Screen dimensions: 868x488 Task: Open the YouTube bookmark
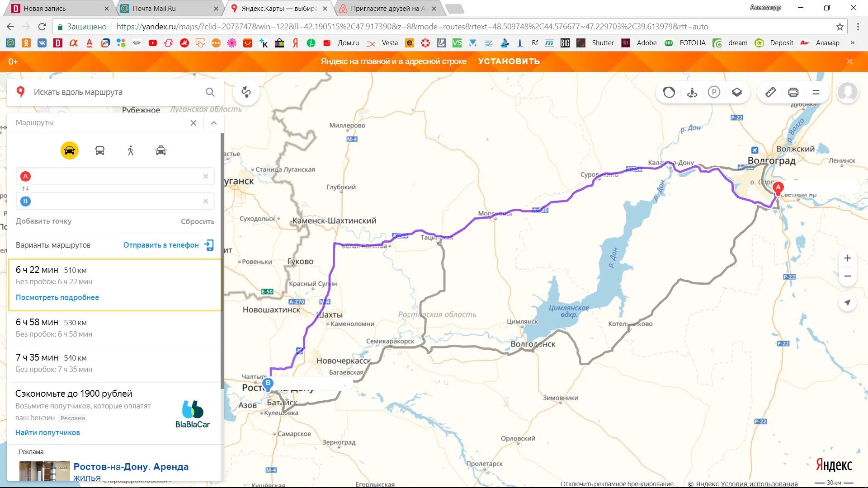click(153, 43)
